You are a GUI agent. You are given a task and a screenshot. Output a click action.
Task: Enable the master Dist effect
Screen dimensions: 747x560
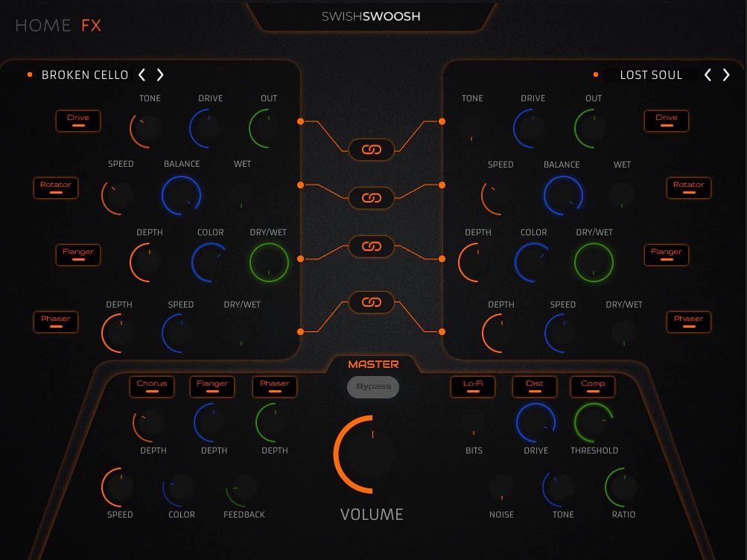pos(535,386)
